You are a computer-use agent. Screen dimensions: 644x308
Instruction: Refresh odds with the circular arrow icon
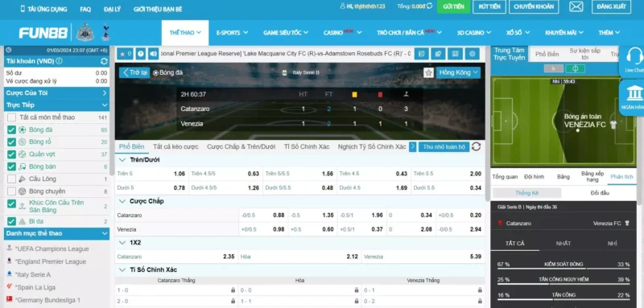point(476,146)
